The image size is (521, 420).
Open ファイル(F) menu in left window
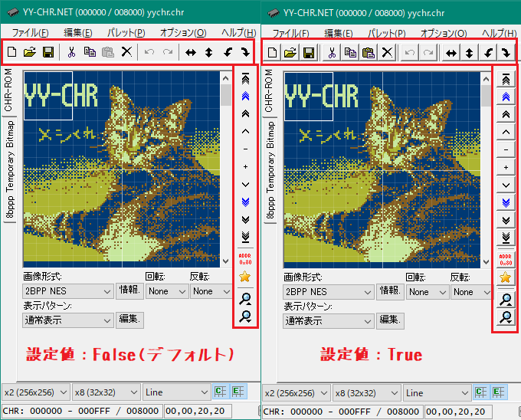[x=30, y=32]
